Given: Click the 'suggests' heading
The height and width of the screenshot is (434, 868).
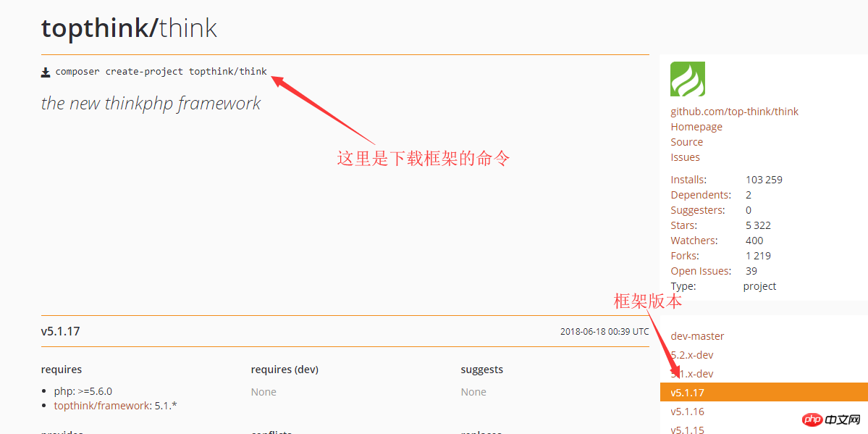Looking at the screenshot, I should point(481,369).
